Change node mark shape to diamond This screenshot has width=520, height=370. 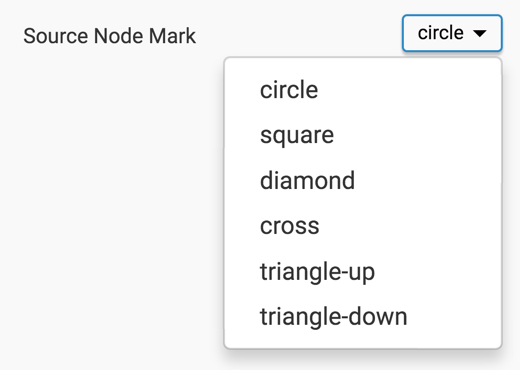click(x=363, y=180)
